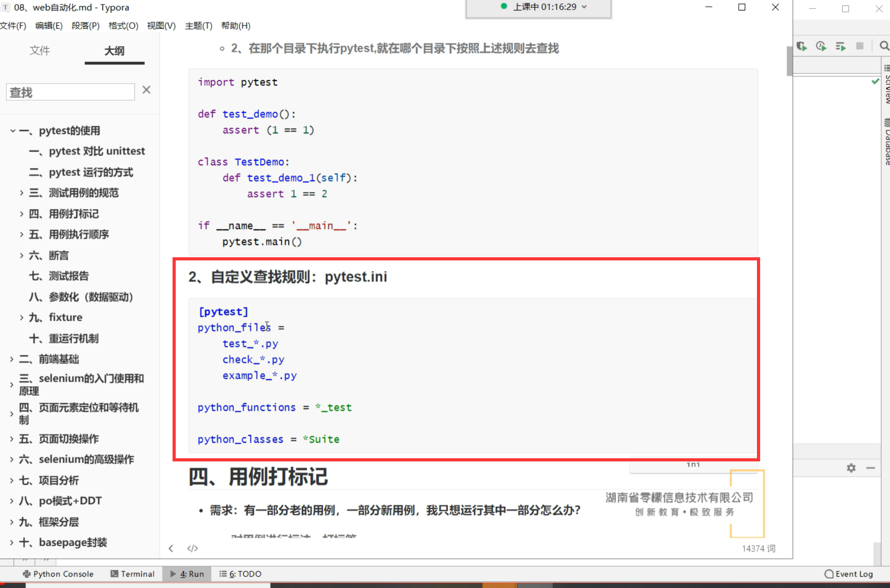Click the Profile run icon
The height and width of the screenshot is (588, 890).
(x=821, y=46)
